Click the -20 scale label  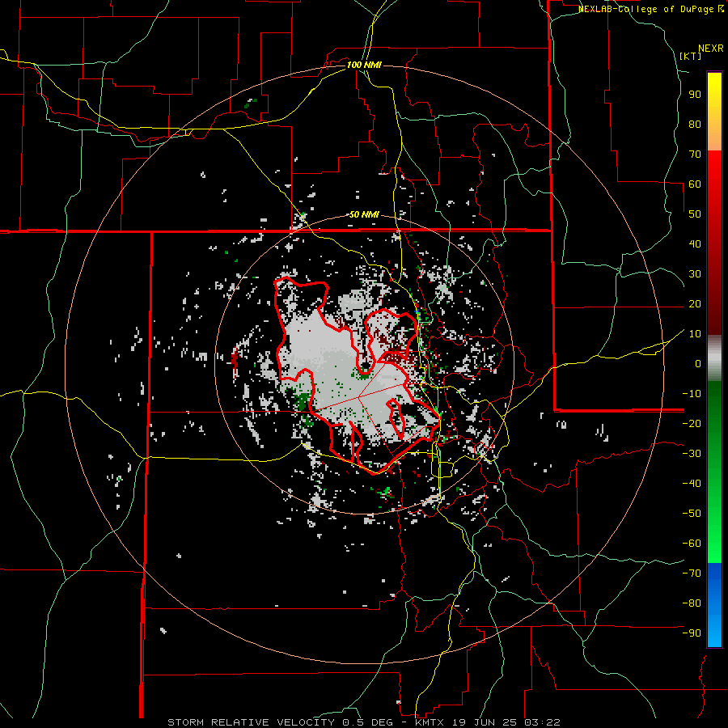pos(692,423)
